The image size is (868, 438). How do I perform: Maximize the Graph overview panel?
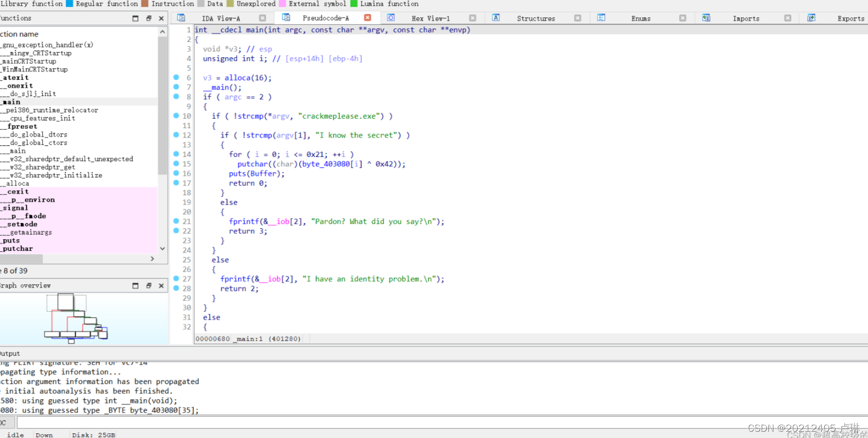coord(135,286)
